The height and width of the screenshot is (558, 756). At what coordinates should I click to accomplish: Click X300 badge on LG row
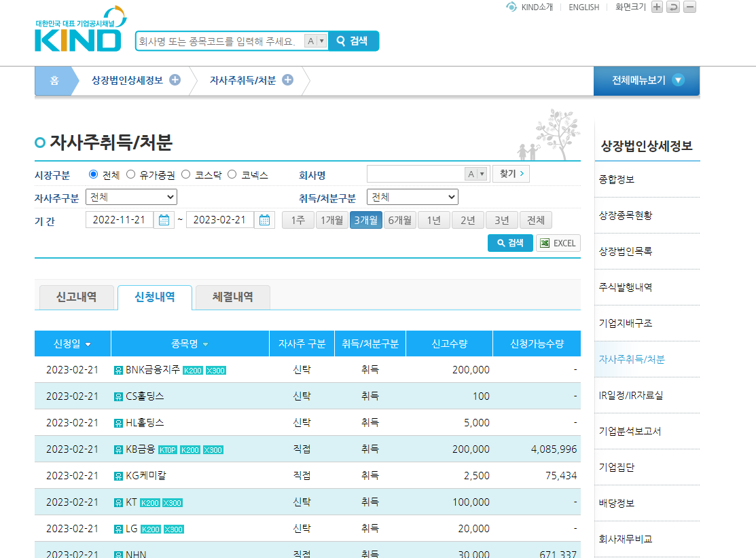point(174,529)
